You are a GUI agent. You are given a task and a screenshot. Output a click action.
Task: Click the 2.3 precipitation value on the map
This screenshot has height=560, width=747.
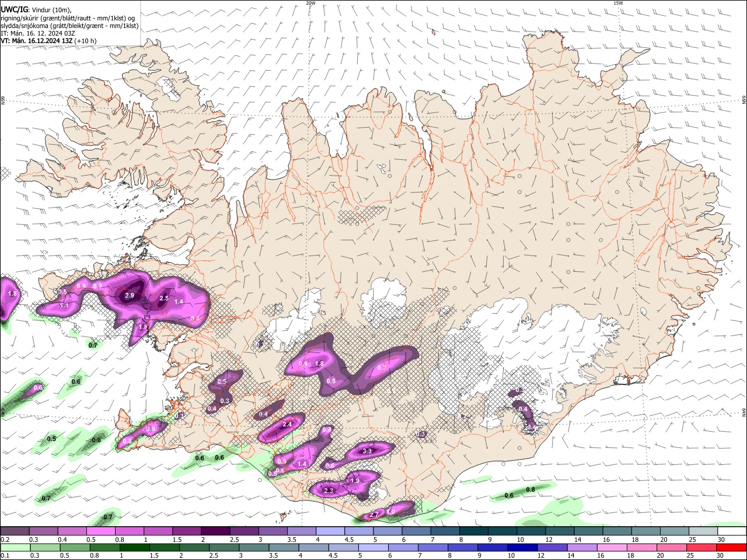click(328, 491)
